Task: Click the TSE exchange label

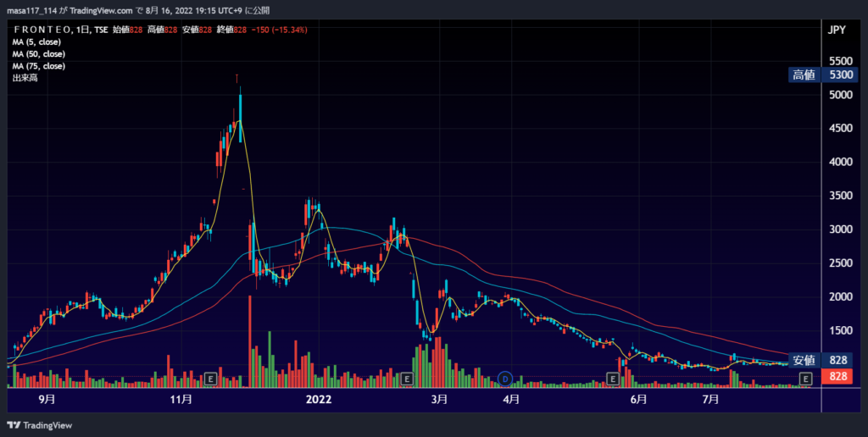Action: [101, 30]
